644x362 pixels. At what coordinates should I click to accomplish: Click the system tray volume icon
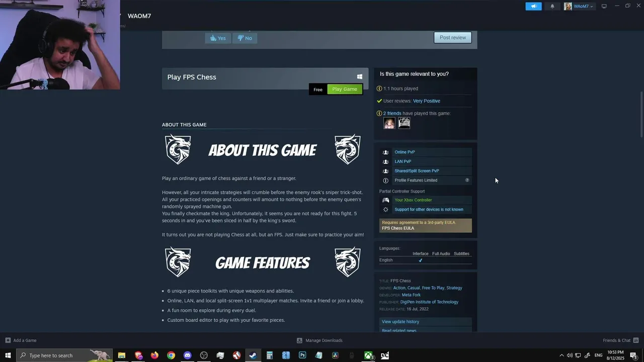(570, 355)
